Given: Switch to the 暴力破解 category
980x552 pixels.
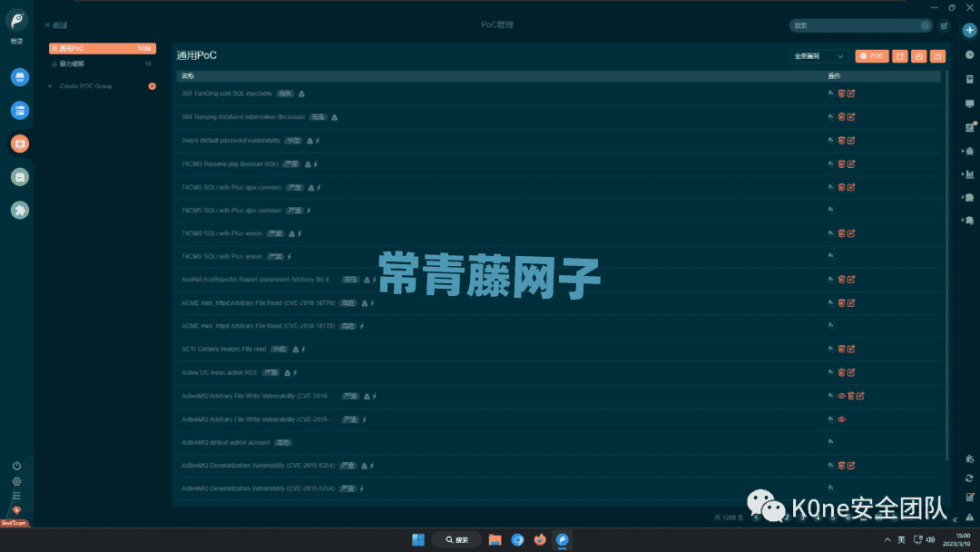Looking at the screenshot, I should point(73,64).
